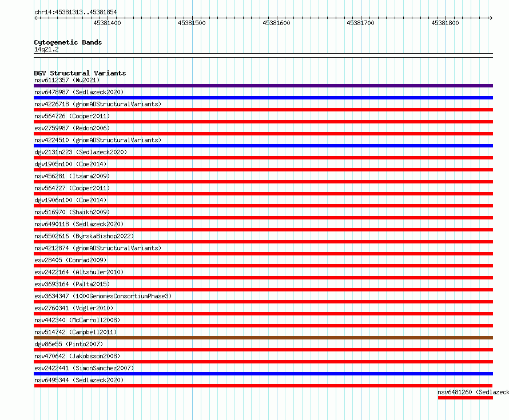
Task: Click the 45381800 ruler position
Action: point(446,23)
